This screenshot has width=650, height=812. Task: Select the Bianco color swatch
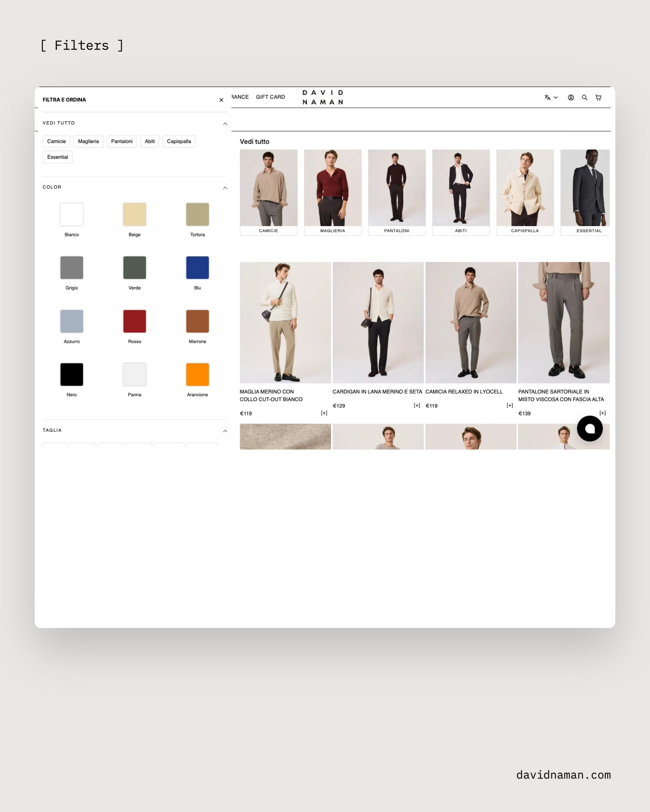point(71,214)
